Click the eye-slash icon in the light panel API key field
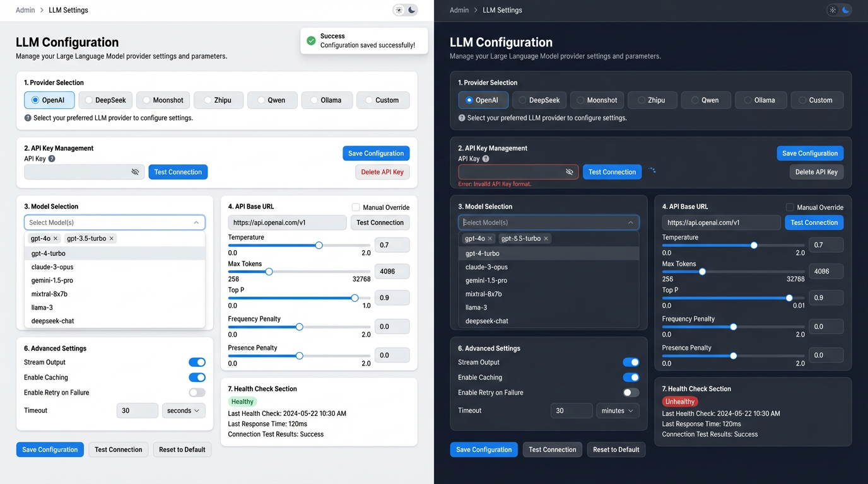The image size is (868, 484). coord(135,172)
